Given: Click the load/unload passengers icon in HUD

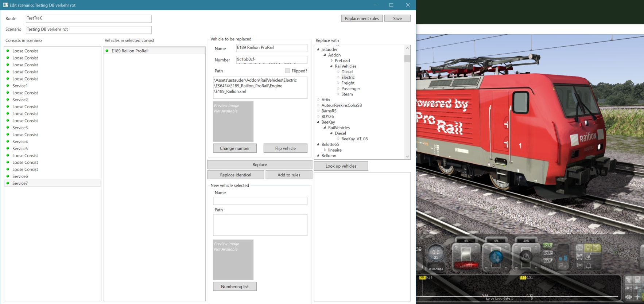Looking at the screenshot, I should (x=579, y=257).
